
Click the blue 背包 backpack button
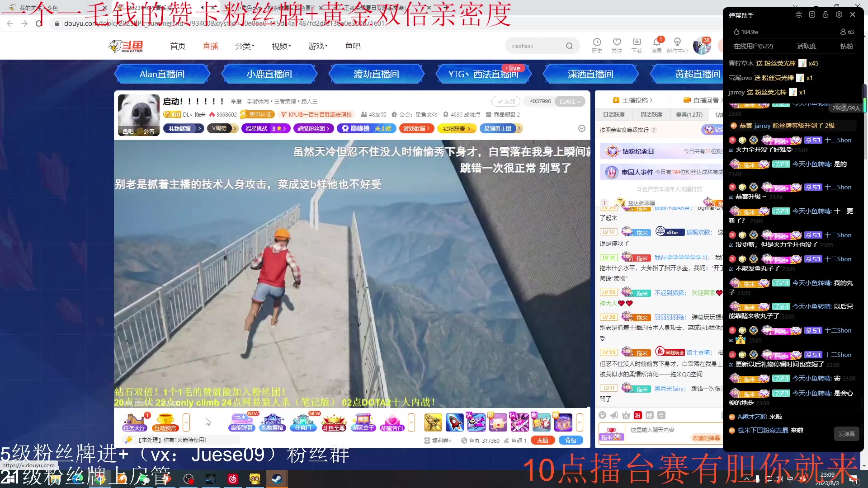[x=571, y=440]
